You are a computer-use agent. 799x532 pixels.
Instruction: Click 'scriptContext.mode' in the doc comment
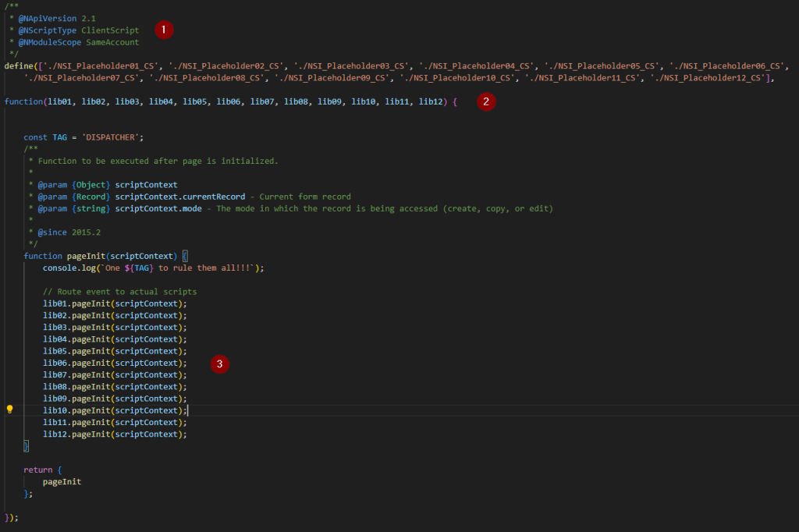[x=158, y=208]
